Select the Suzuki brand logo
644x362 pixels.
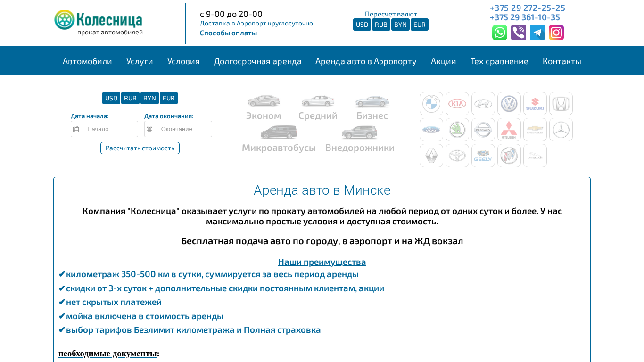[535, 104]
